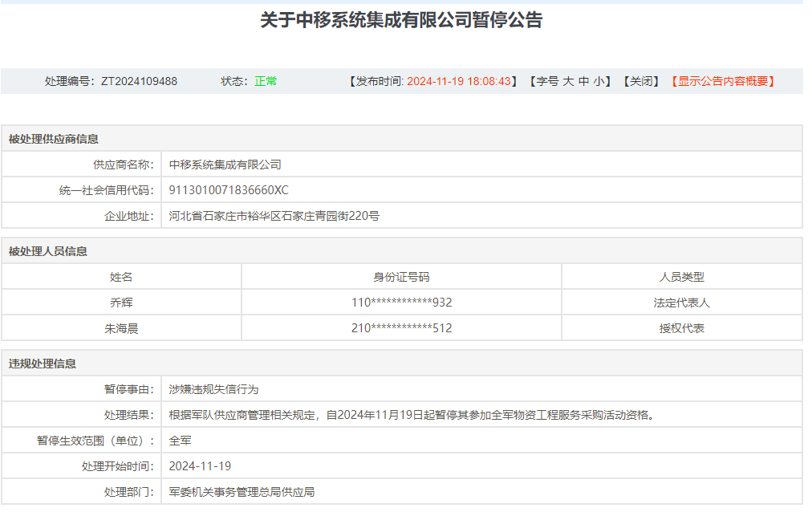Screen dimensions: 812x512
Task: Click processing number ZT2024109488
Action: pos(139,81)
